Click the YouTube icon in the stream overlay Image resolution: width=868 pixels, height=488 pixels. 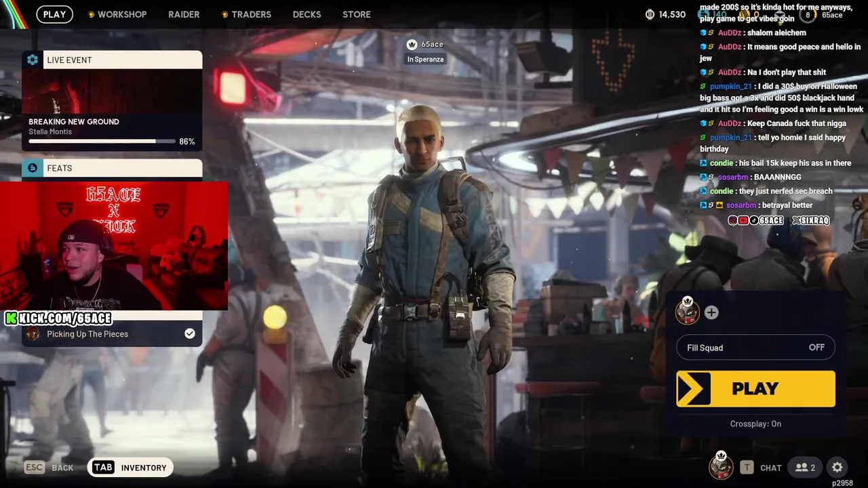click(x=743, y=220)
